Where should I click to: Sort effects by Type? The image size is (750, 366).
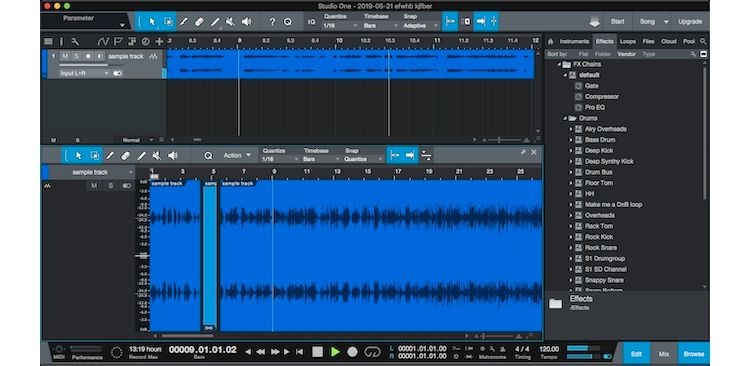tap(649, 54)
